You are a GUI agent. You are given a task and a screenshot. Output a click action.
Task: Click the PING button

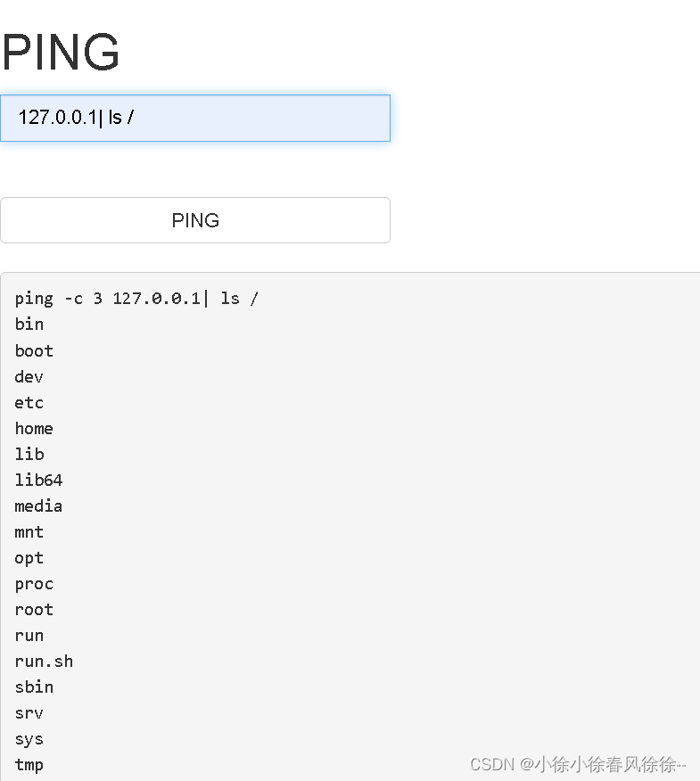point(195,220)
